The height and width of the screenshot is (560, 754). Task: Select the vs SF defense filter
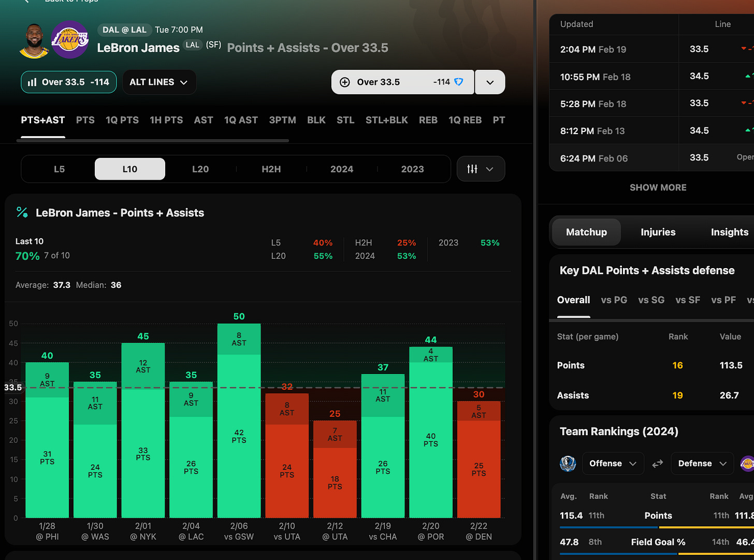click(x=688, y=300)
